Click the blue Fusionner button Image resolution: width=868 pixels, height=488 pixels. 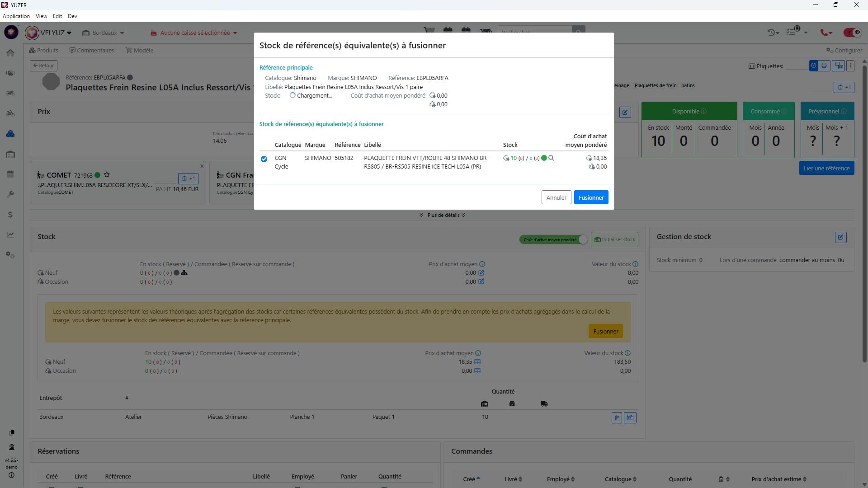pos(591,197)
